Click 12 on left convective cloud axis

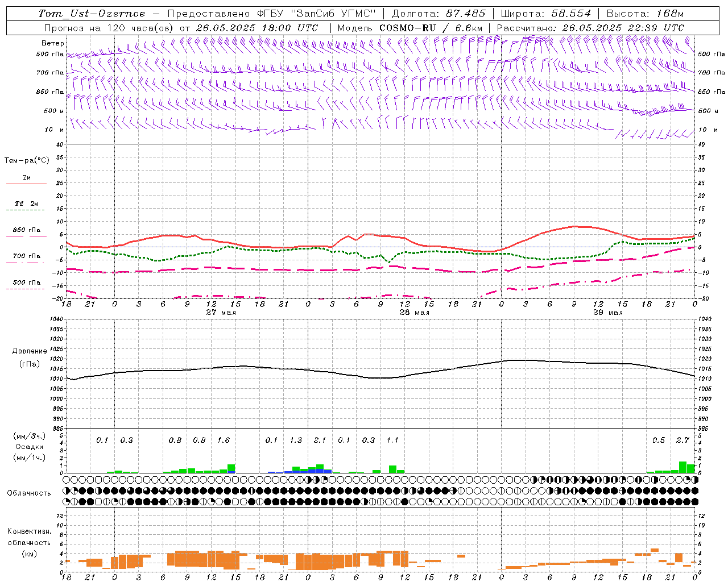59,516
